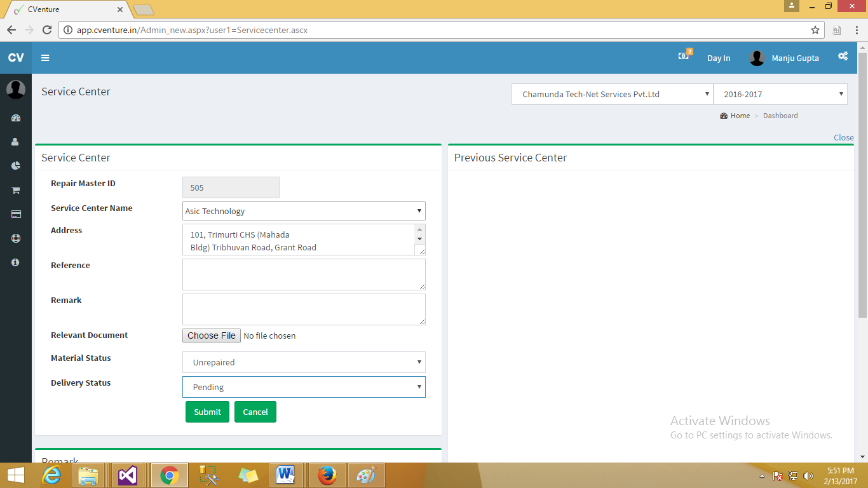The image size is (868, 488).
Task: Bookmark this page with the star icon
Action: pyautogui.click(x=815, y=30)
